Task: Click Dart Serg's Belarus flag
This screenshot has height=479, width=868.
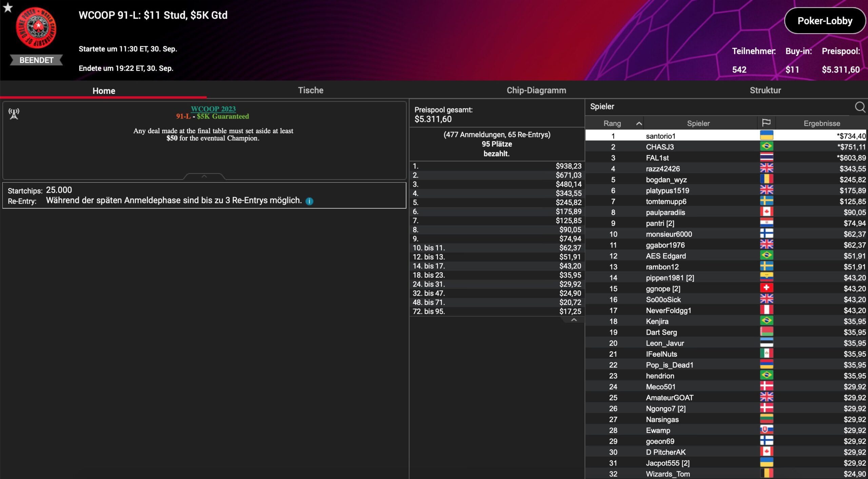Action: click(x=766, y=332)
